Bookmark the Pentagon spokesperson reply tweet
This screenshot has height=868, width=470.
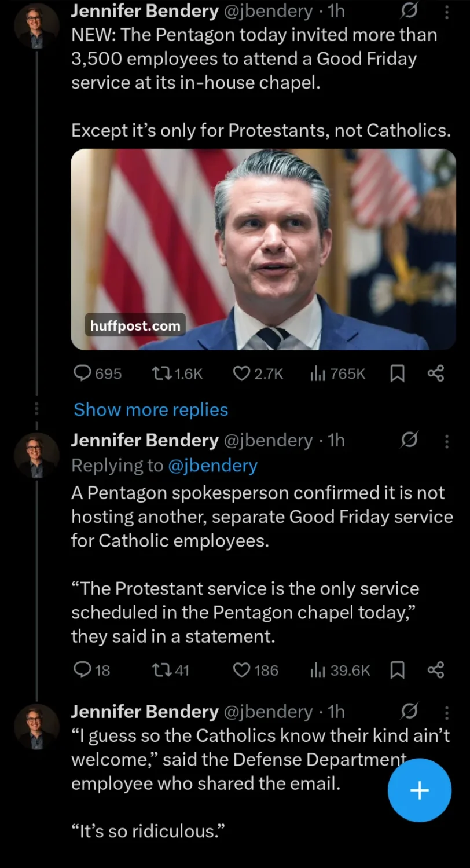pos(396,670)
